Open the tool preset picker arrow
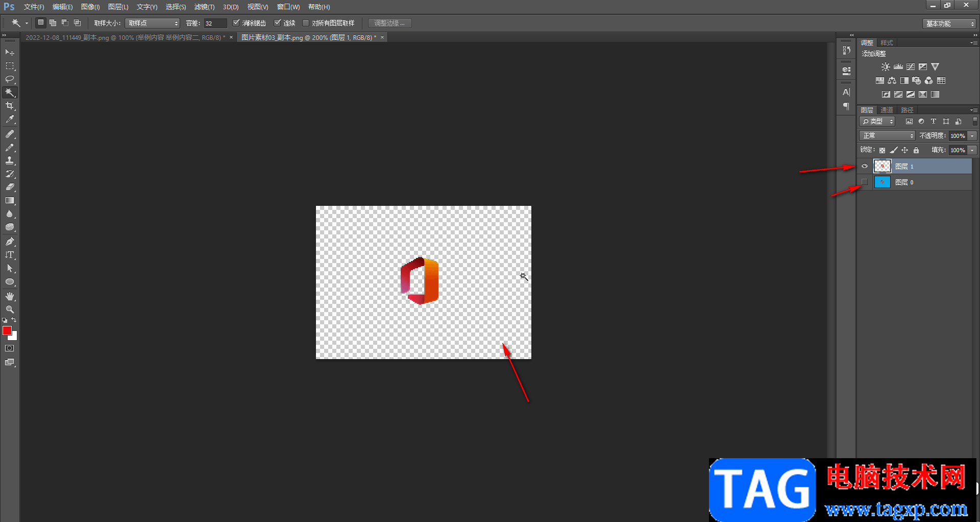 [x=27, y=23]
